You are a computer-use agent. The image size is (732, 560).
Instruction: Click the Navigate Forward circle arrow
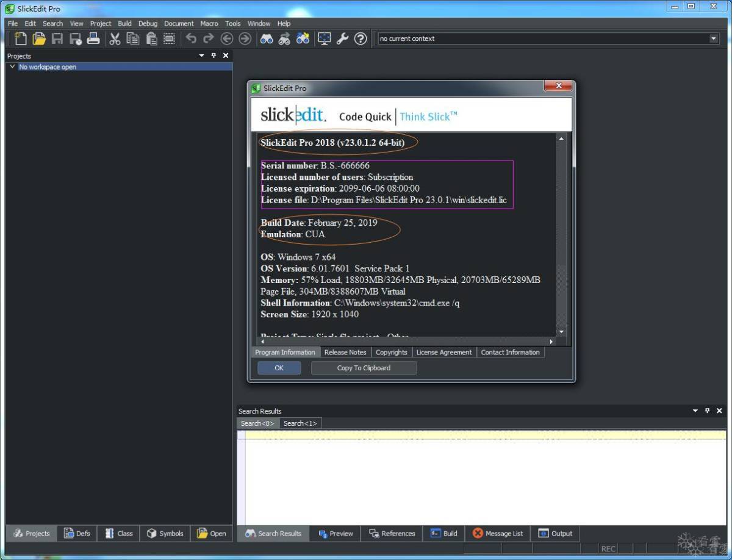[245, 38]
